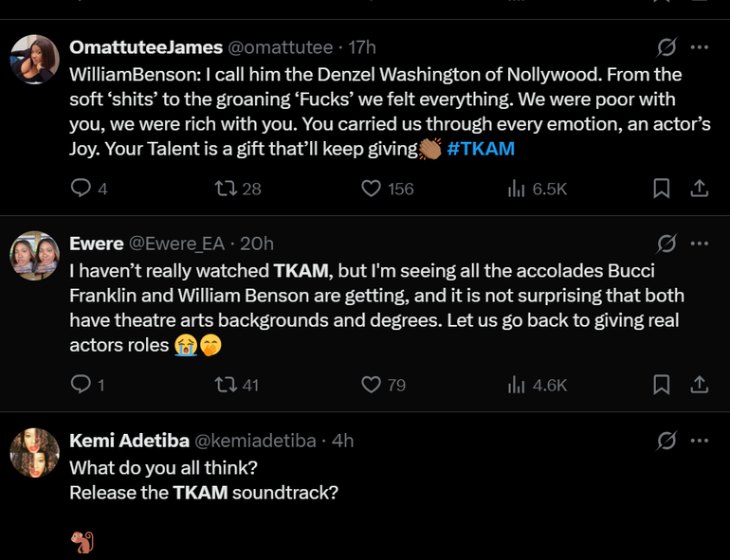The width and height of the screenshot is (730, 560).
Task: Repost Ewere's tweet with 41 reposts
Action: pos(226,385)
